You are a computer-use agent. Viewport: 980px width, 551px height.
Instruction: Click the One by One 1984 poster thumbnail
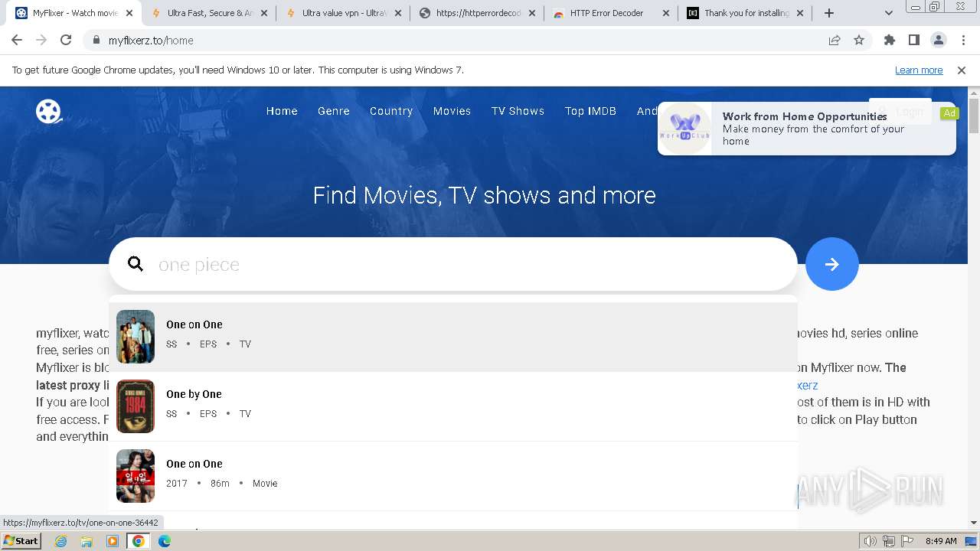pyautogui.click(x=136, y=406)
